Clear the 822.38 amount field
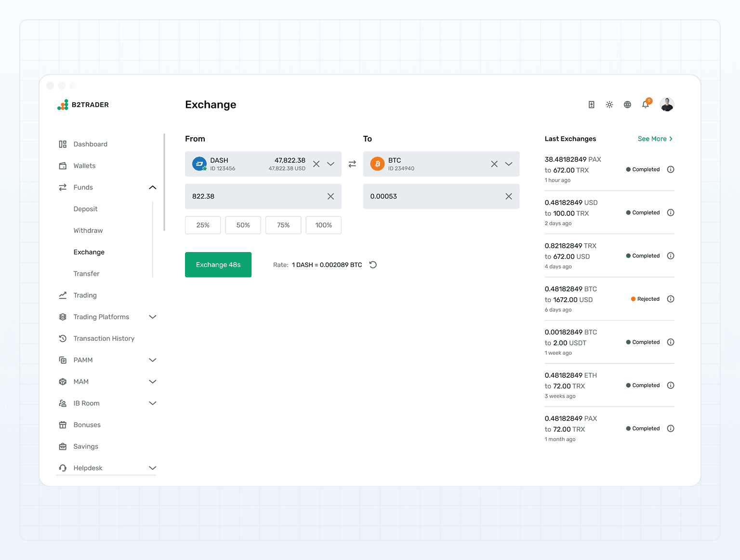Viewport: 740px width, 560px height. (x=331, y=196)
